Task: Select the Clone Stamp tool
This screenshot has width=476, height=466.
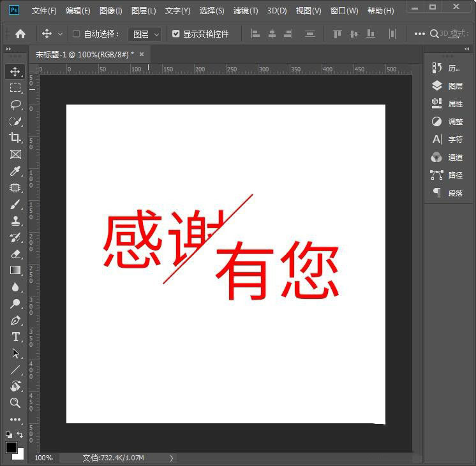Action: click(x=15, y=221)
